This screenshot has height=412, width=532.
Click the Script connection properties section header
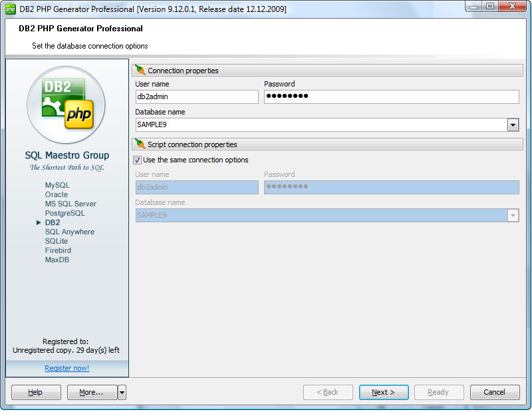[x=327, y=144]
